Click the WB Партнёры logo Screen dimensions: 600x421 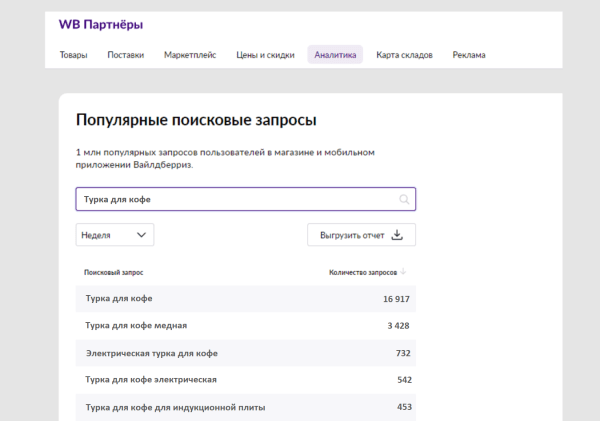[x=100, y=22]
